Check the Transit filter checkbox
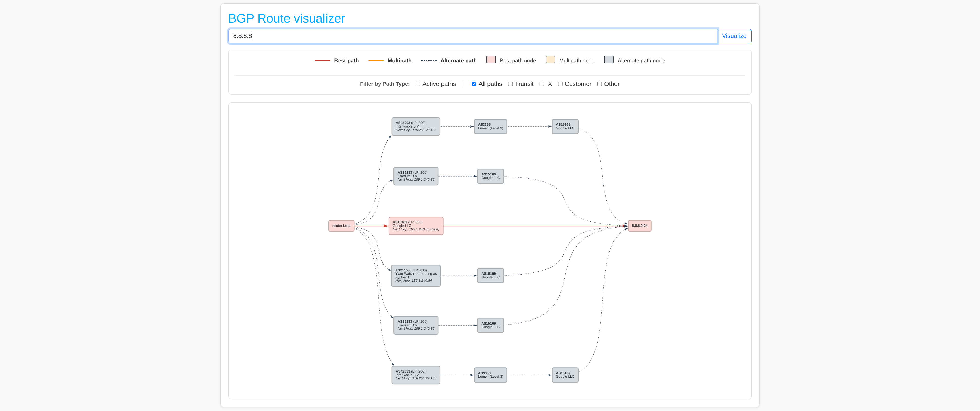This screenshot has height=411, width=980. click(x=510, y=84)
